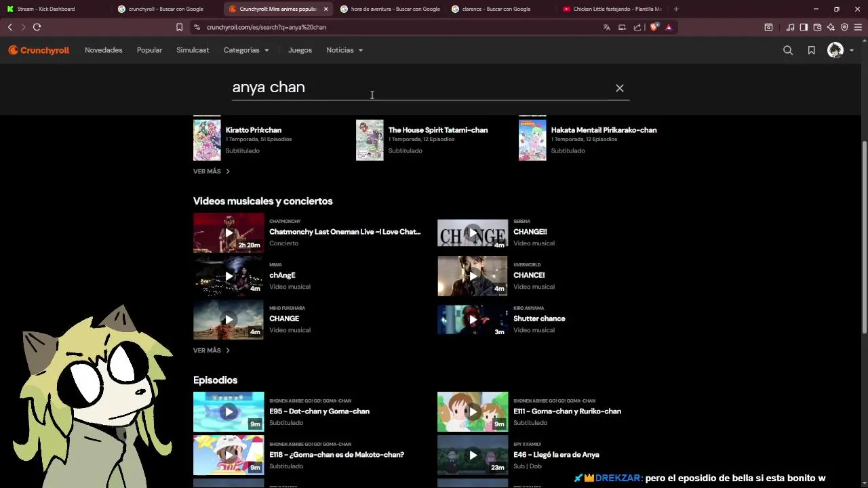Screen dimensions: 868x488
Task: Play the MIWA chAngE music video thumbnail
Action: (229, 276)
